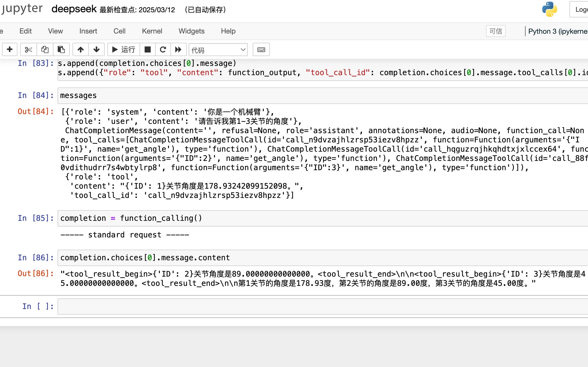Open the cell type 代码 dropdown

[218, 50]
